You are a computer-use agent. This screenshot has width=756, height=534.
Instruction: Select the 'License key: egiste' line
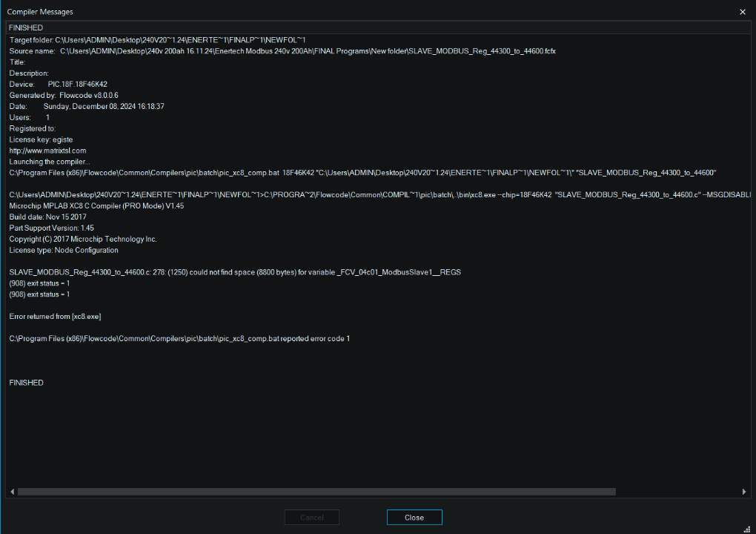tap(41, 139)
